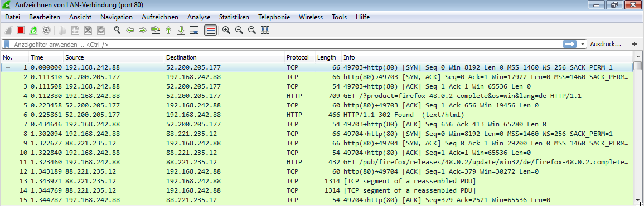Open the Tools menu

point(339,17)
